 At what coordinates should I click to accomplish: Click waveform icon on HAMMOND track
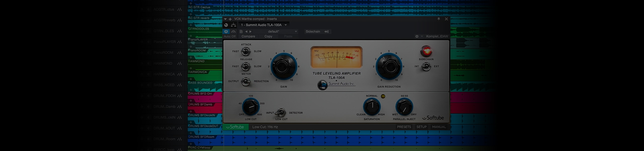(x=179, y=63)
